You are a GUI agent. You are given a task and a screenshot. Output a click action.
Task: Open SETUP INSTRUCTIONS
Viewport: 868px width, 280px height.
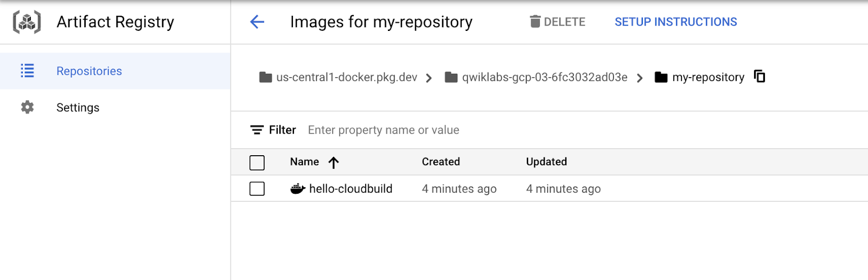click(675, 22)
